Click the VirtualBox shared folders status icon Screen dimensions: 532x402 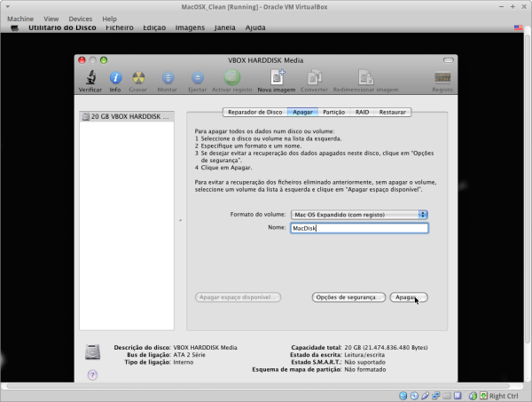[x=447, y=396]
